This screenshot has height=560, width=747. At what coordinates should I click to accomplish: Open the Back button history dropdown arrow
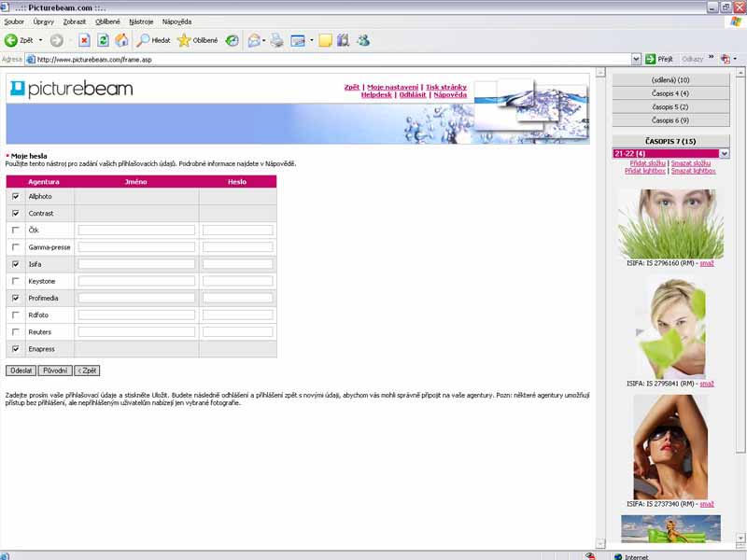(x=39, y=40)
